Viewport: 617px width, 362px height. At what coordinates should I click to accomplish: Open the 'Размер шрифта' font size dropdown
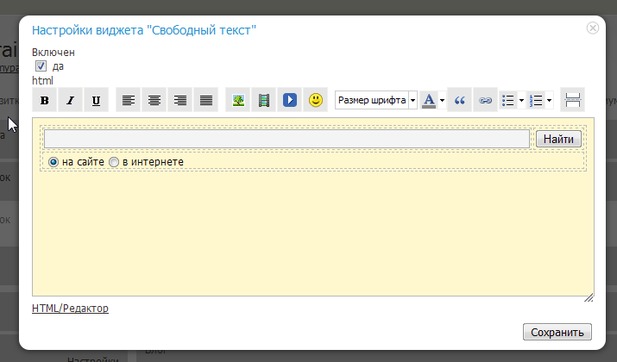[376, 100]
